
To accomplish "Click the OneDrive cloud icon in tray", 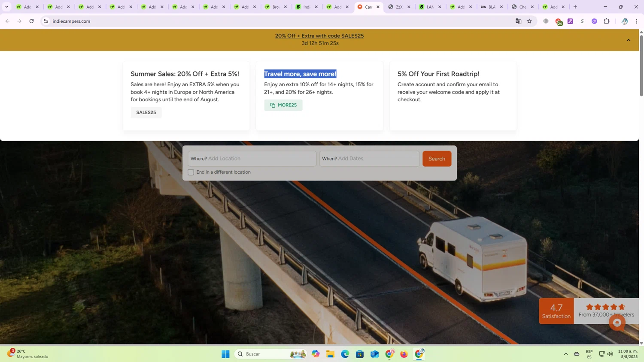I will (x=577, y=354).
